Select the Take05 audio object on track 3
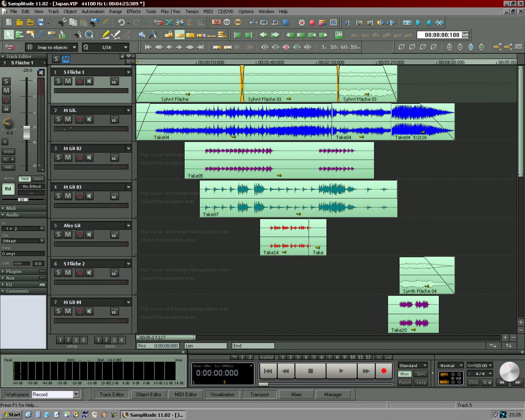Screen dimensions: 525x420 (x=279, y=160)
